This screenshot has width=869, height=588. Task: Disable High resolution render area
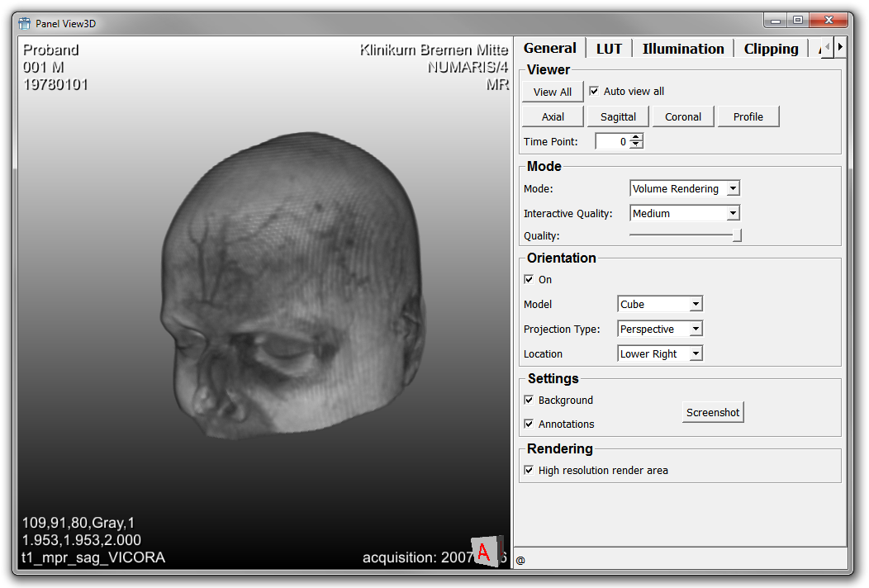point(529,471)
